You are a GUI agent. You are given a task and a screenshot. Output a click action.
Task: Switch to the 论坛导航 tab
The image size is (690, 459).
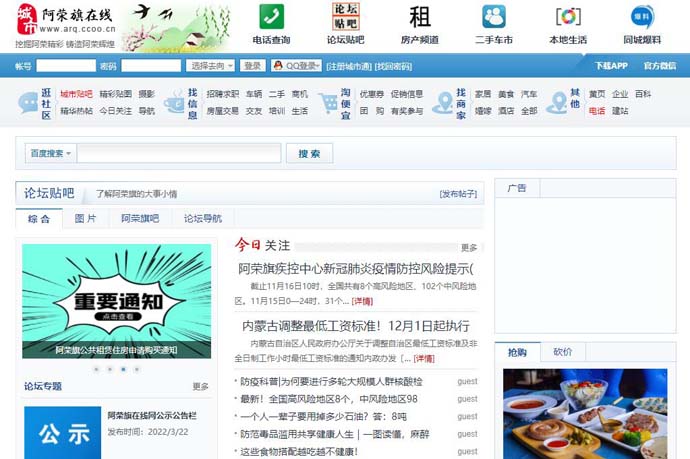click(203, 219)
